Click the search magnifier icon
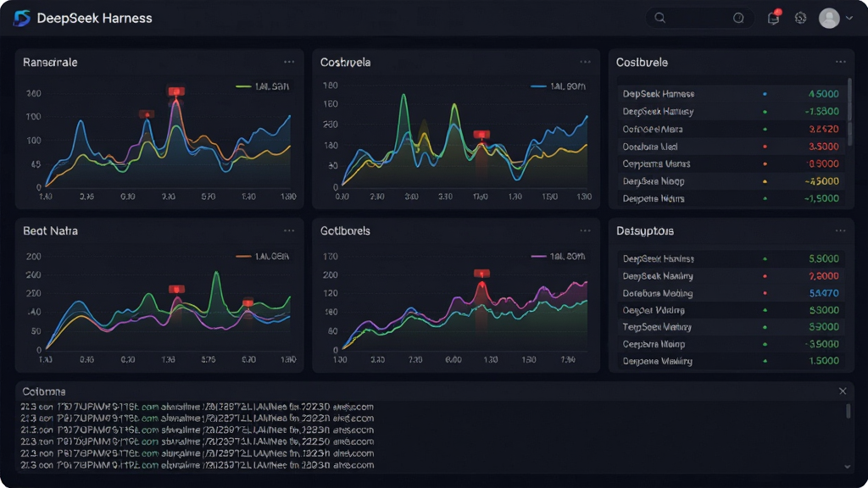Viewport: 868px width, 488px height. 659,18
